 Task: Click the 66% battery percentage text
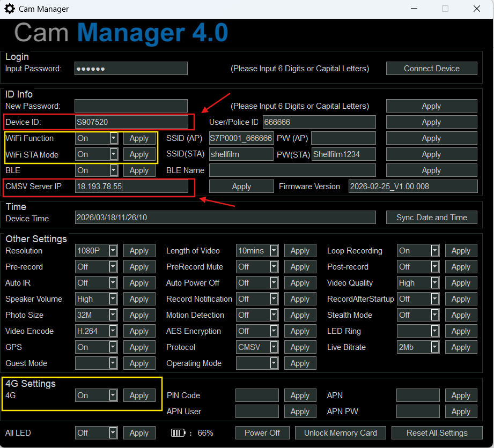tap(205, 433)
